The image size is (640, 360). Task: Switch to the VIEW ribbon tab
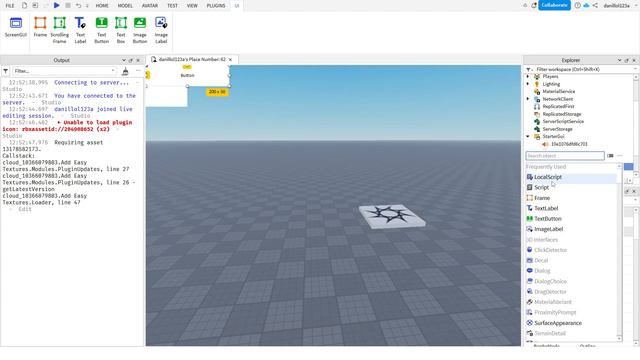coord(192,6)
